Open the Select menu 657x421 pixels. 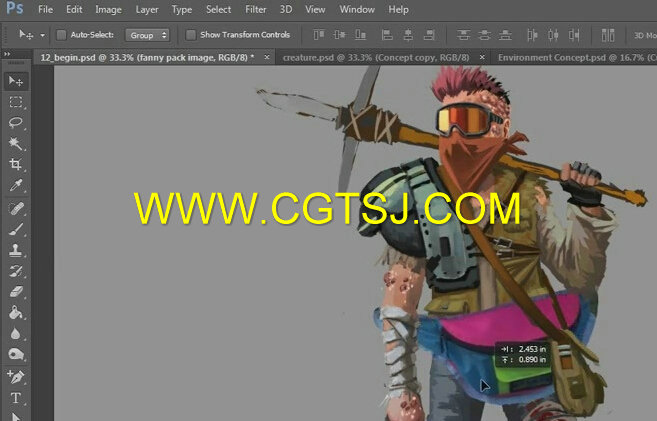(x=218, y=9)
